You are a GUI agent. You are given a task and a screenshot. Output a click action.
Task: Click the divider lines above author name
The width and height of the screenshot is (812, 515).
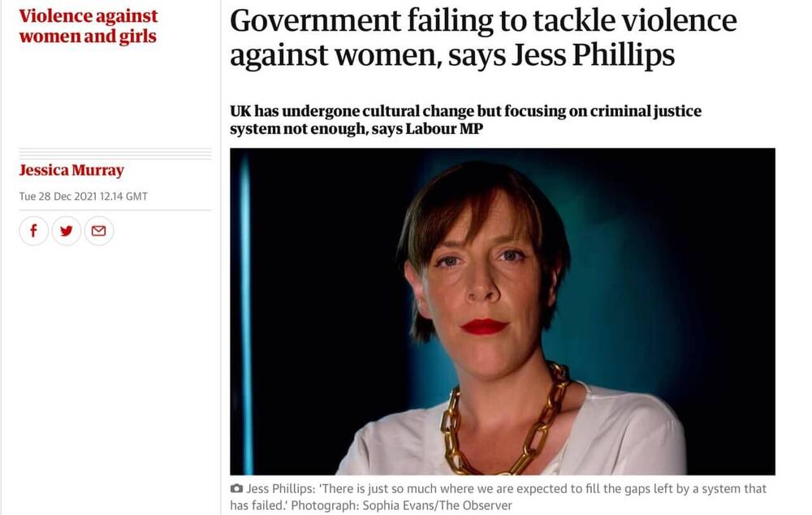[115, 154]
